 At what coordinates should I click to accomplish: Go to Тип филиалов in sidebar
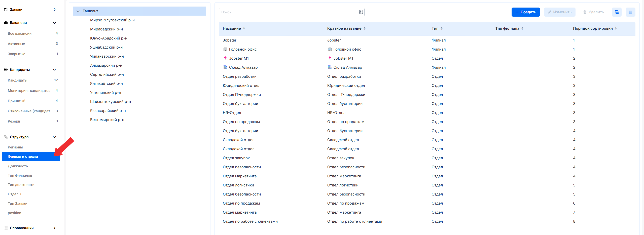click(20, 175)
